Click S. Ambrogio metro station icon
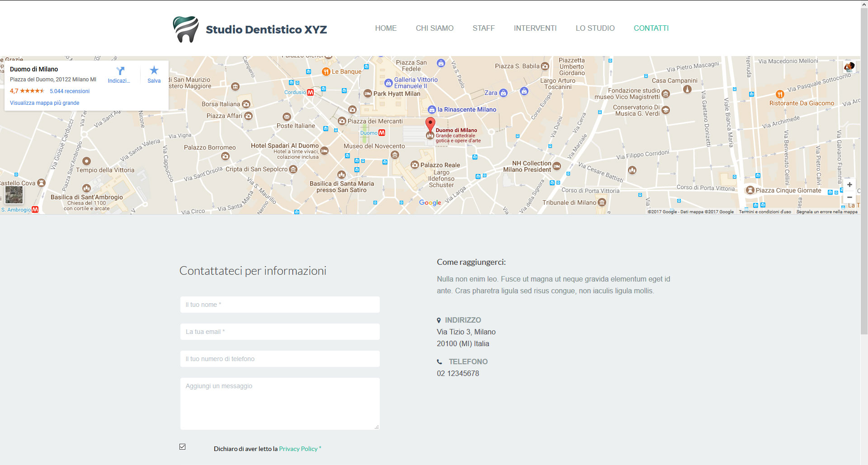868x465 pixels. click(35, 210)
